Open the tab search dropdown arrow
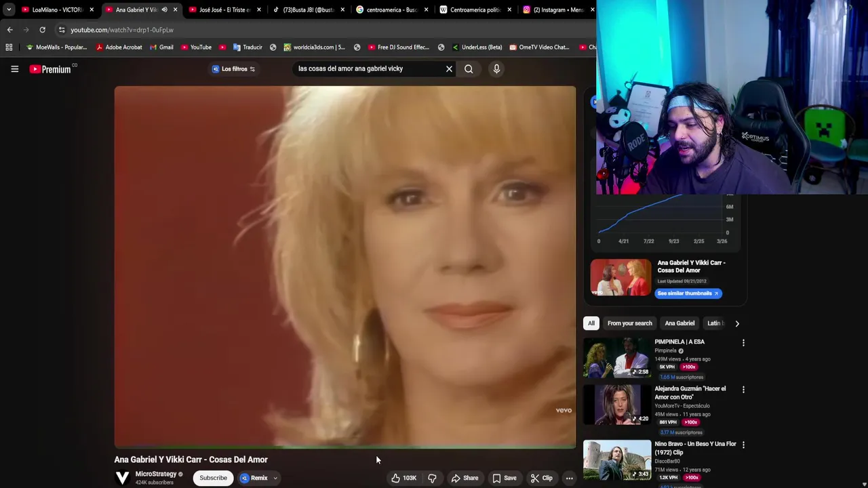This screenshot has height=488, width=868. [9, 9]
